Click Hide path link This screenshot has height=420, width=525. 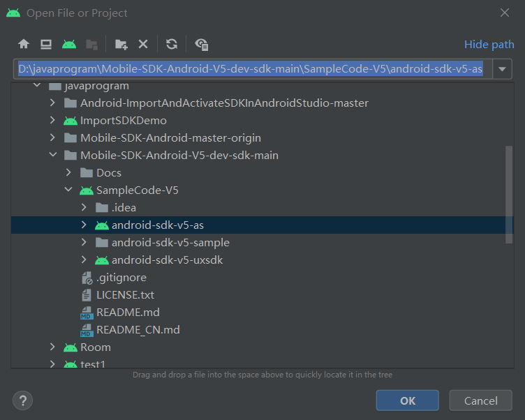pos(489,44)
